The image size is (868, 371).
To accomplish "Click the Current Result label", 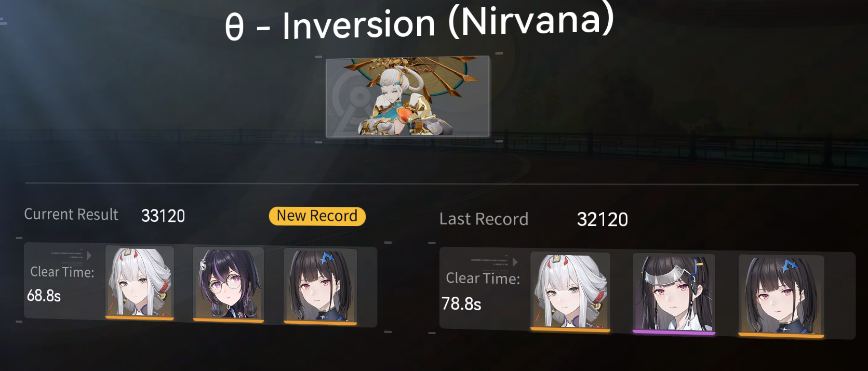I will pyautogui.click(x=71, y=215).
